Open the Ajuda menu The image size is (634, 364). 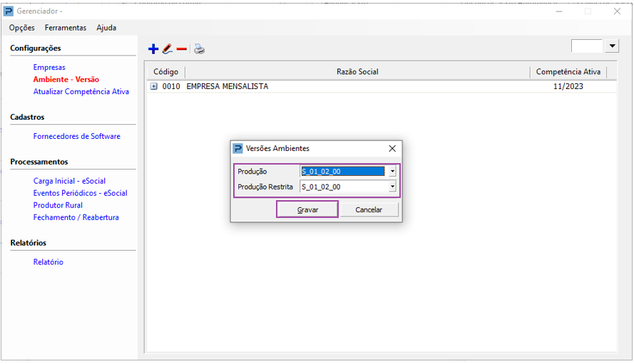coord(106,28)
